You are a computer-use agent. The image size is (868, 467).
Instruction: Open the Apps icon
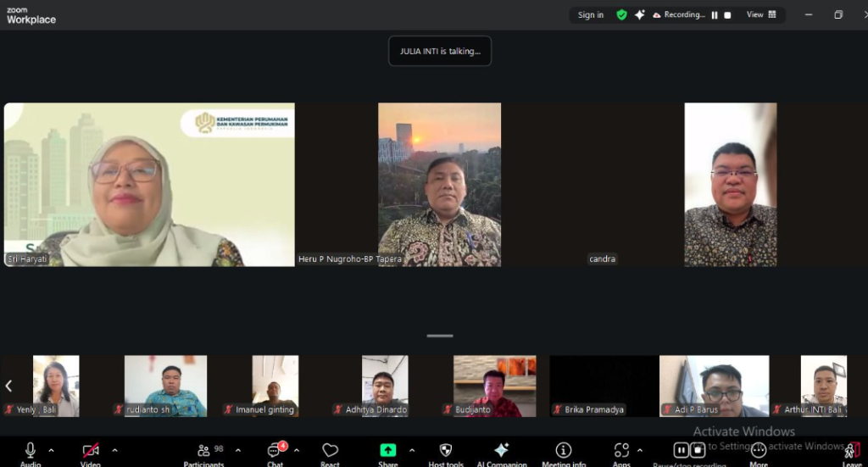click(621, 452)
